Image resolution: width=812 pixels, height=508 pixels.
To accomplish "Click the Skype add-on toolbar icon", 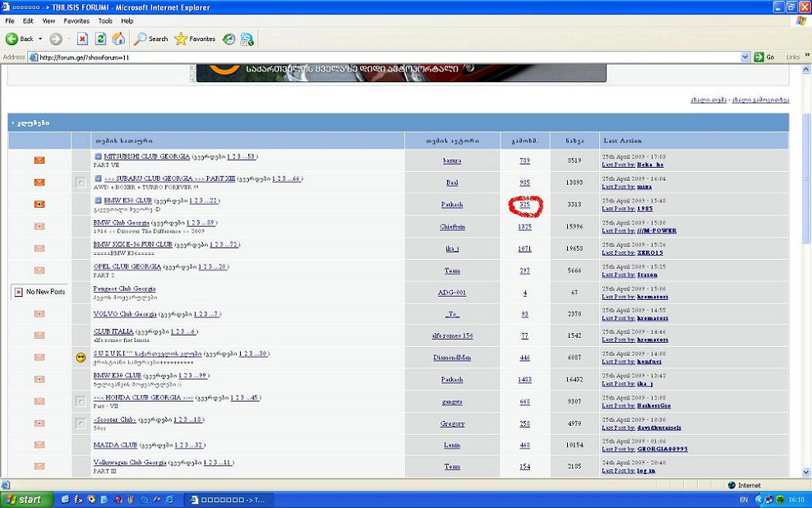I will [247, 39].
